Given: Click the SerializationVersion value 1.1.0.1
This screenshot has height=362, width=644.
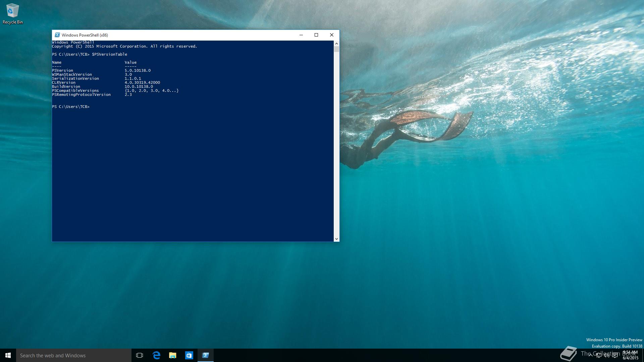Looking at the screenshot, I should (133, 78).
